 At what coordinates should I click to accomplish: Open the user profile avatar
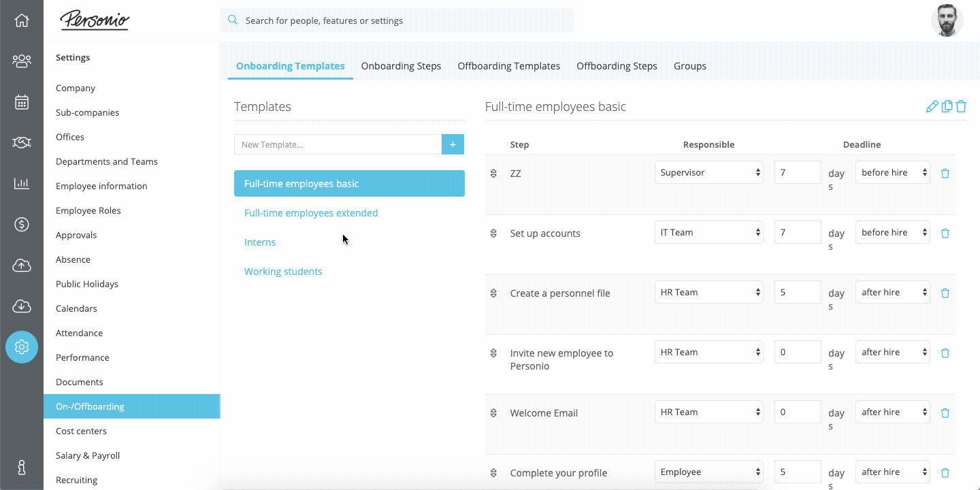coord(947,20)
